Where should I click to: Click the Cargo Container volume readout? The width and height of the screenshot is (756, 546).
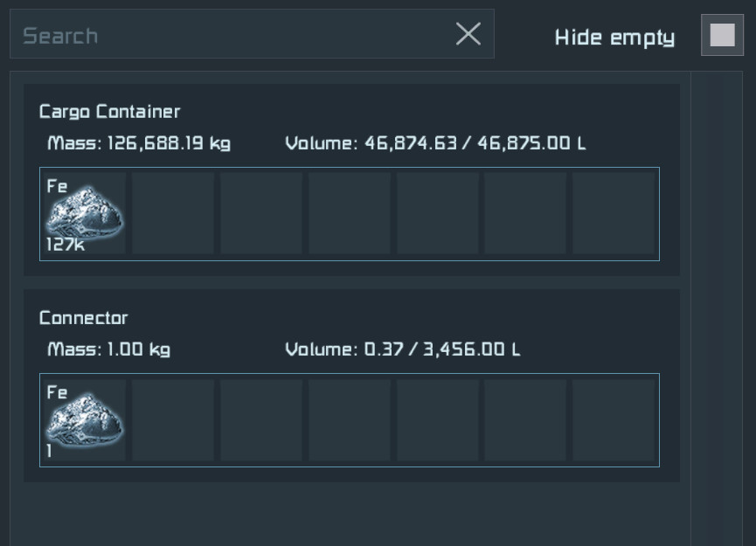point(435,143)
